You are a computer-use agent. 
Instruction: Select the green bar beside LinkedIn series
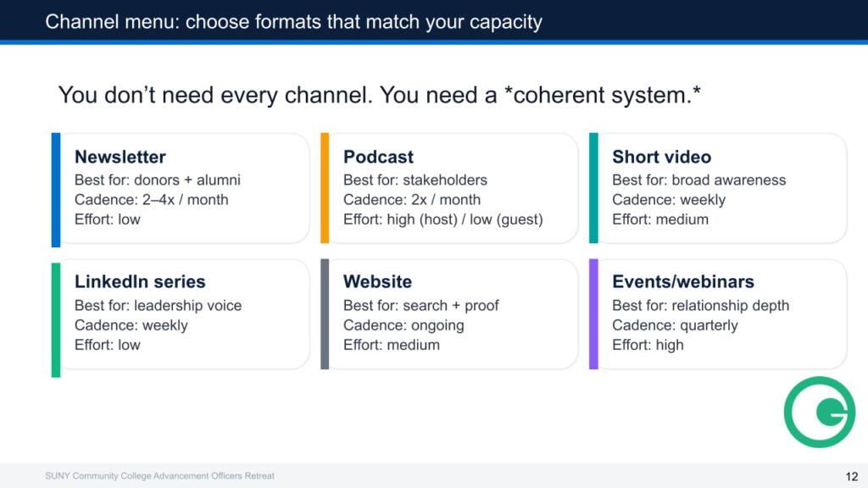pyautogui.click(x=56, y=319)
